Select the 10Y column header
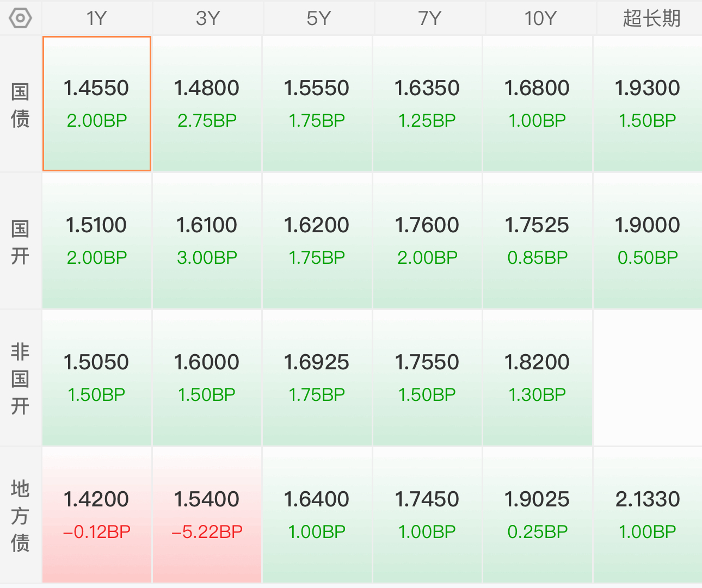Screen dimensions: 702x588 [x=539, y=18]
